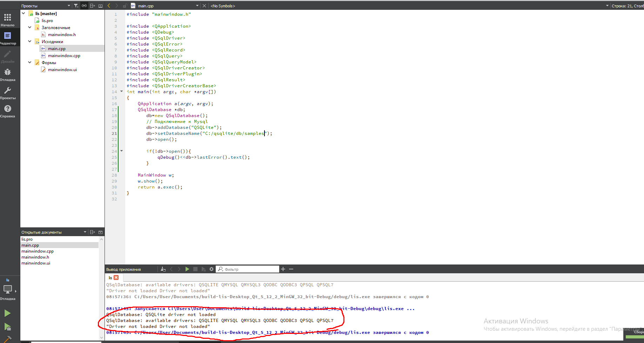Click the Фильтр output filter field
644x343 pixels.
[x=248, y=269]
